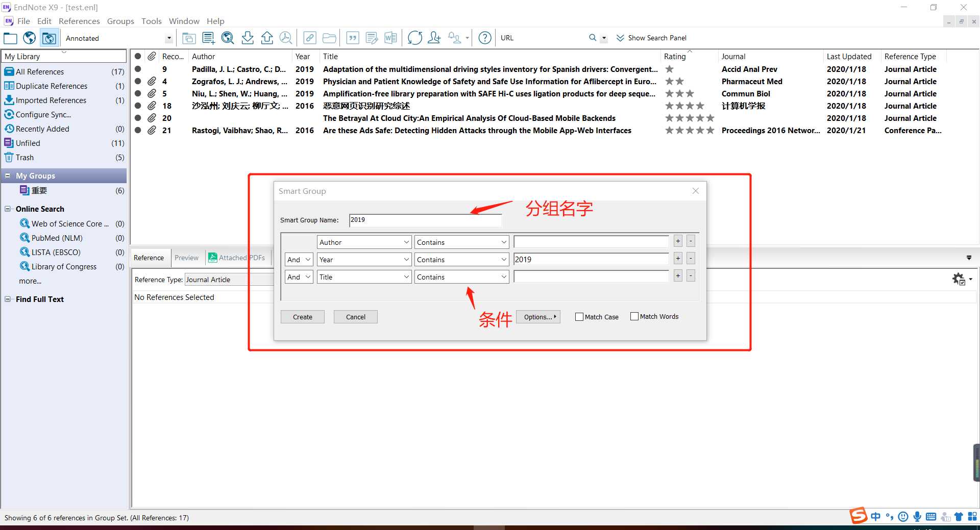Click the Open Link chain icon
The image size is (980, 530).
[x=310, y=38]
